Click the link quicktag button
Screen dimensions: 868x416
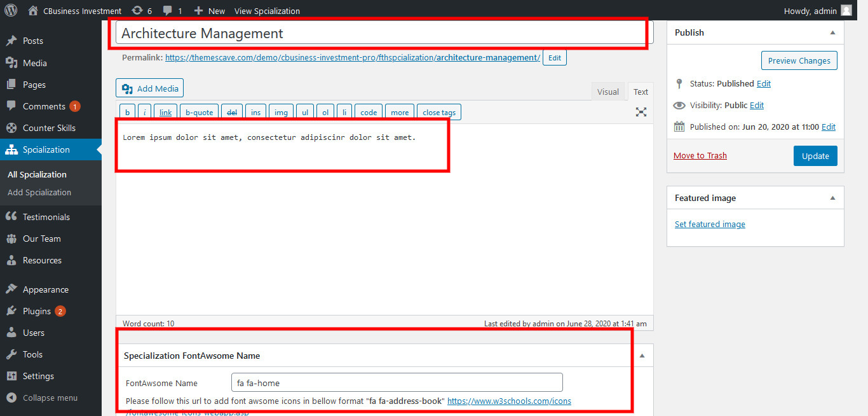[x=165, y=112]
